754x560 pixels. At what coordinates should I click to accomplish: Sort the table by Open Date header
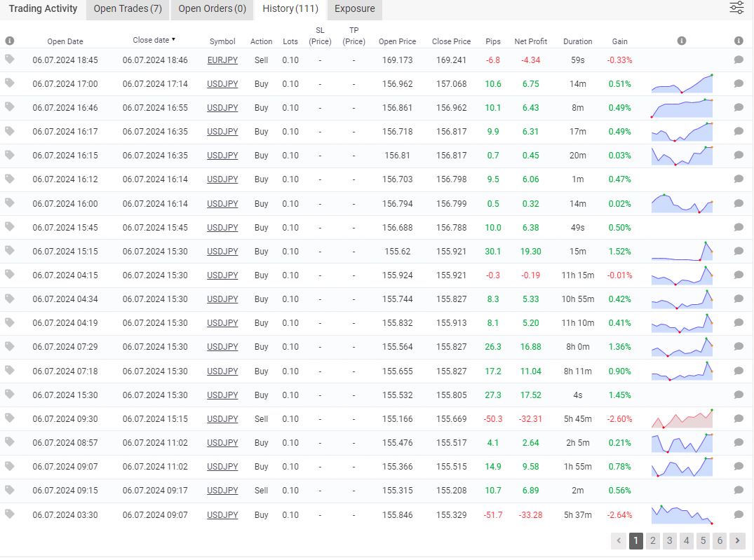[65, 41]
